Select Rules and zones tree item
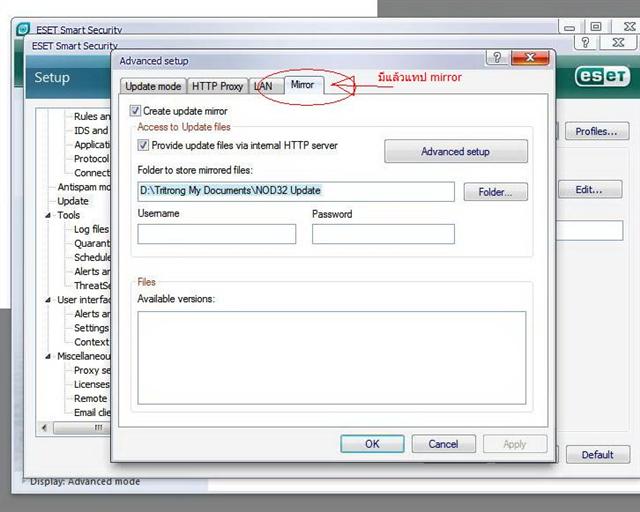The height and width of the screenshot is (512, 640). (92, 116)
